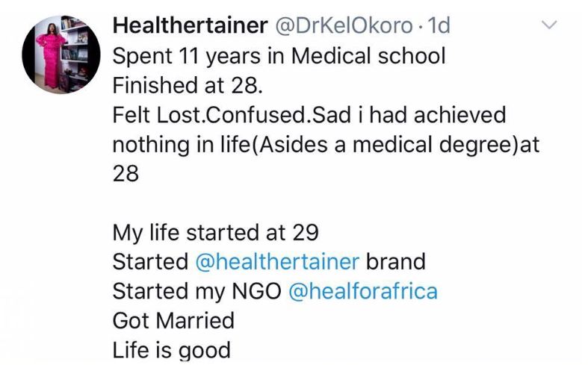588x365 pixels.
Task: Click the "Life is good" line
Action: [x=172, y=350]
